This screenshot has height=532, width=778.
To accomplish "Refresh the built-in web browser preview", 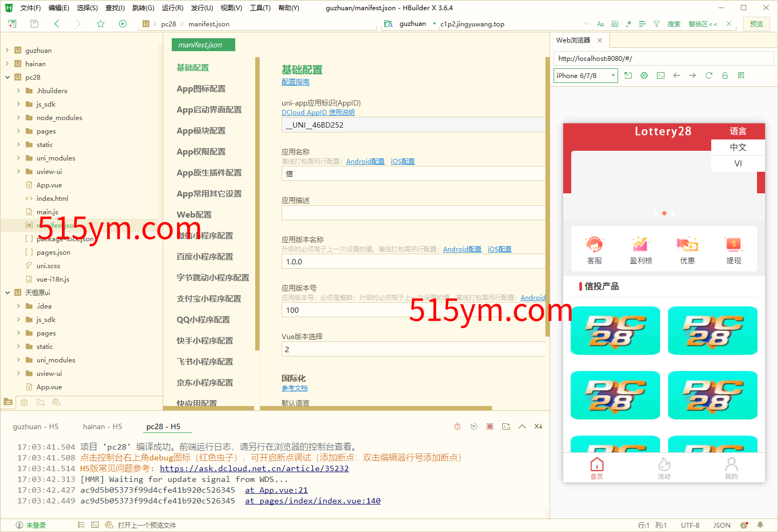I will click(x=709, y=75).
